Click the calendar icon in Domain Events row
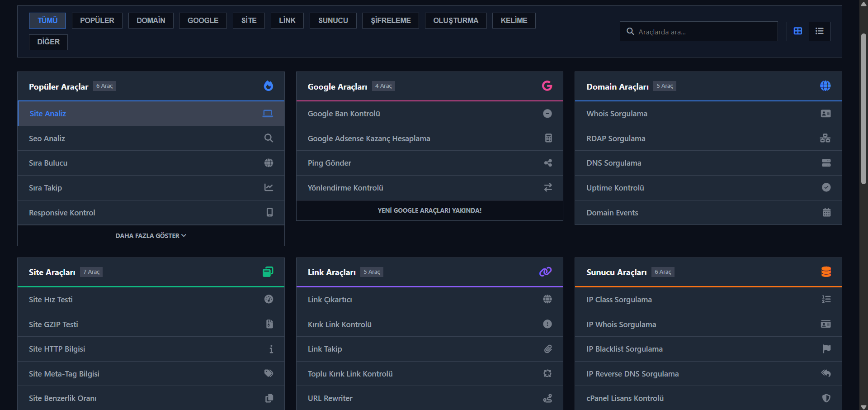The width and height of the screenshot is (868, 410). click(x=826, y=212)
